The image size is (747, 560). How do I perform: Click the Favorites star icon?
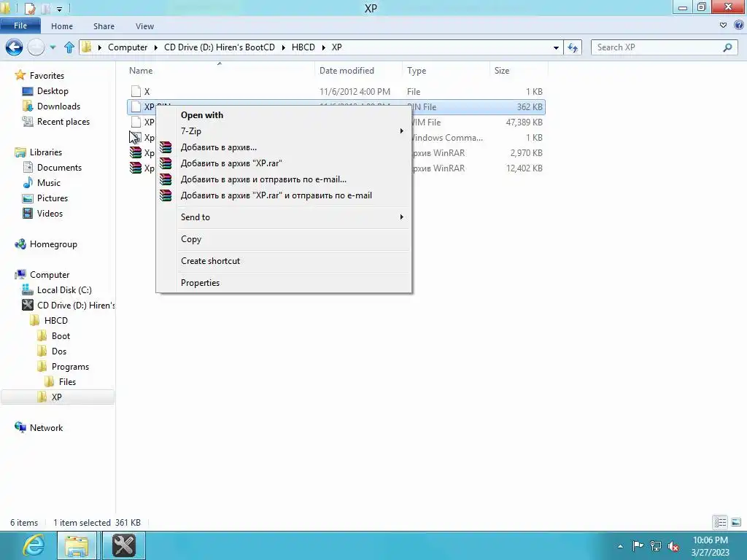tap(20, 75)
